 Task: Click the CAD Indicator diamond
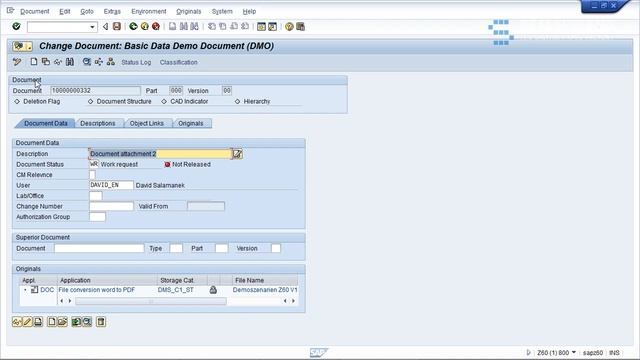(x=164, y=101)
